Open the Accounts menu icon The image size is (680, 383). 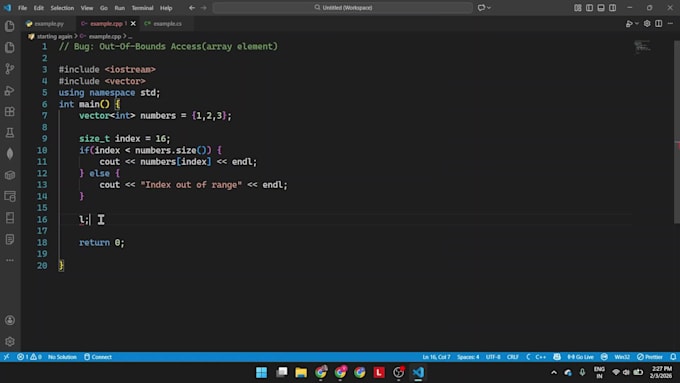pos(10,320)
